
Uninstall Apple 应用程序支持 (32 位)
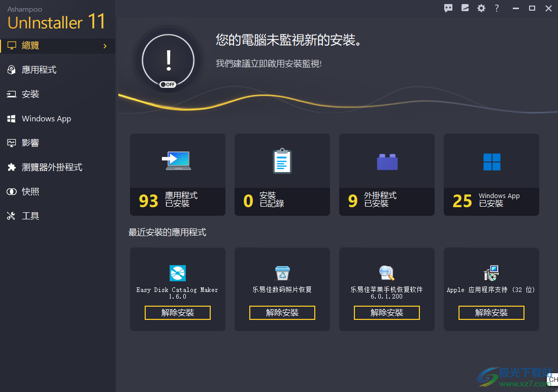[x=491, y=313]
